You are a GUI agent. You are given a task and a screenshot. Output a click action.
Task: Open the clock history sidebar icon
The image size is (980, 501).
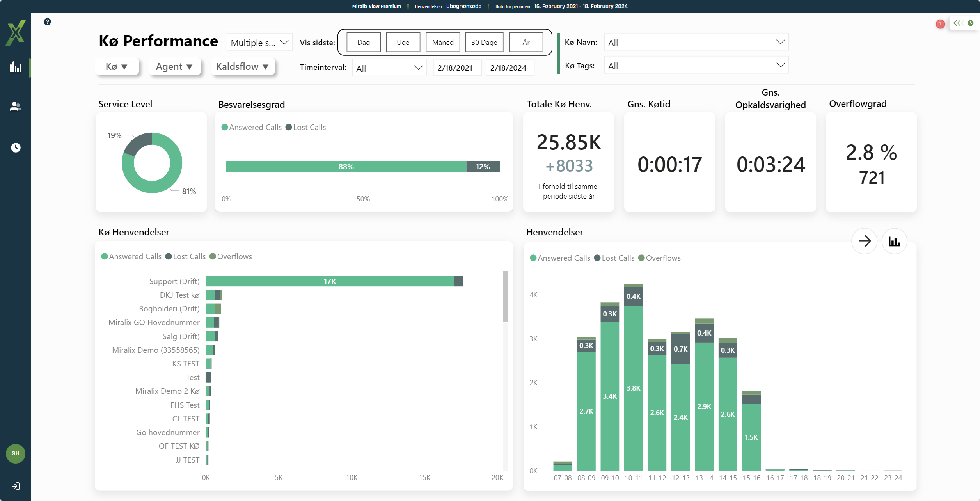(x=16, y=147)
